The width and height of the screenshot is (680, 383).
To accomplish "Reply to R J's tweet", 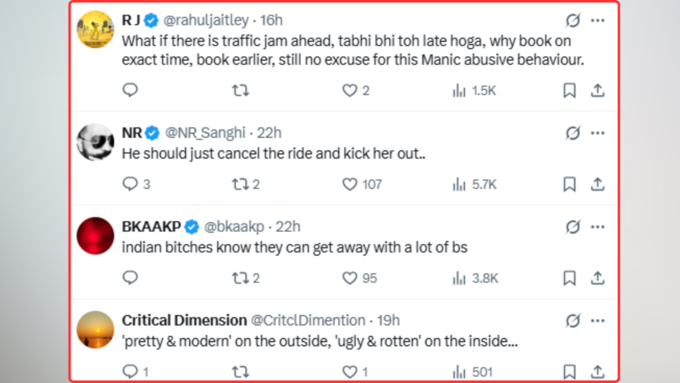I will [x=130, y=90].
